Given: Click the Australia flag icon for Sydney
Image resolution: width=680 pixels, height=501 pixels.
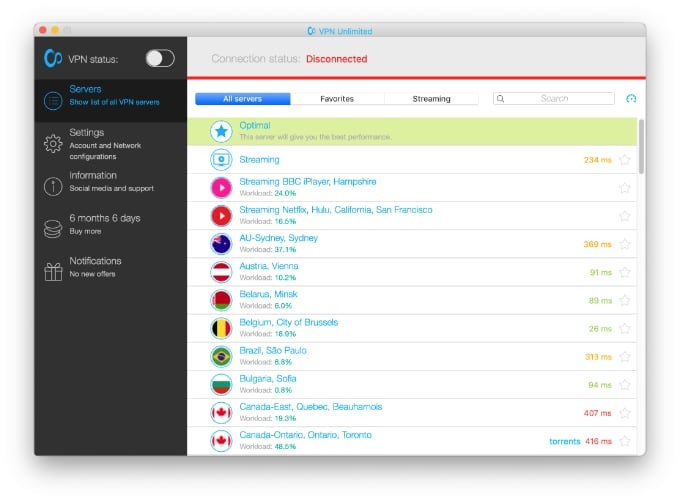Looking at the screenshot, I should coord(221,244).
